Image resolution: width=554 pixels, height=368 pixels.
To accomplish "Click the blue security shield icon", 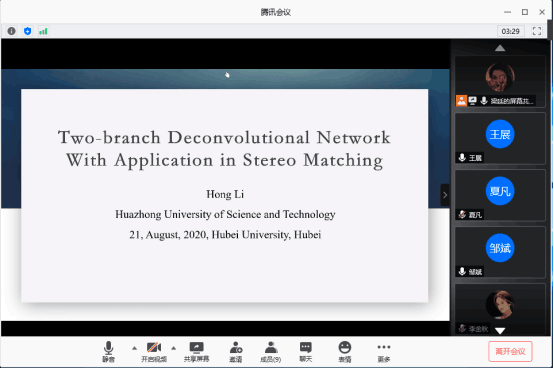I will pyautogui.click(x=28, y=31).
